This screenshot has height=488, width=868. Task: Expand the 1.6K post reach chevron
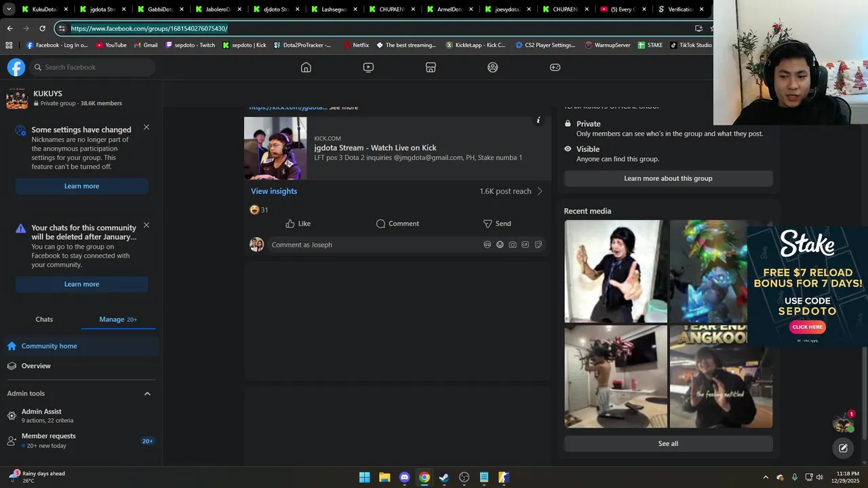540,191
